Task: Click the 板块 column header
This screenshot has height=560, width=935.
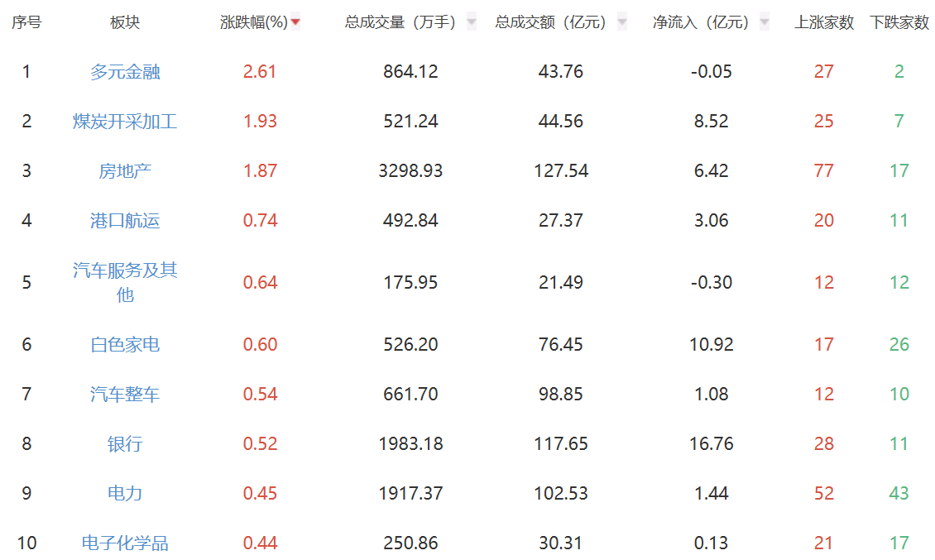Action: pyautogui.click(x=125, y=22)
